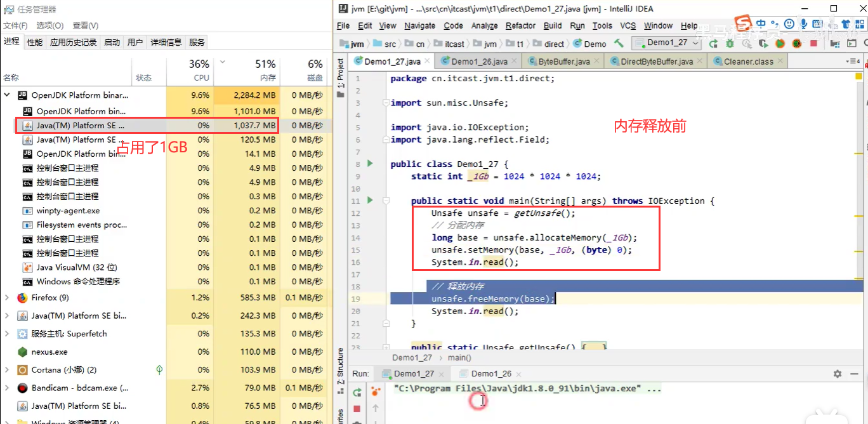
Task: Open Task Manager's 文件(F) menu
Action: 15,25
